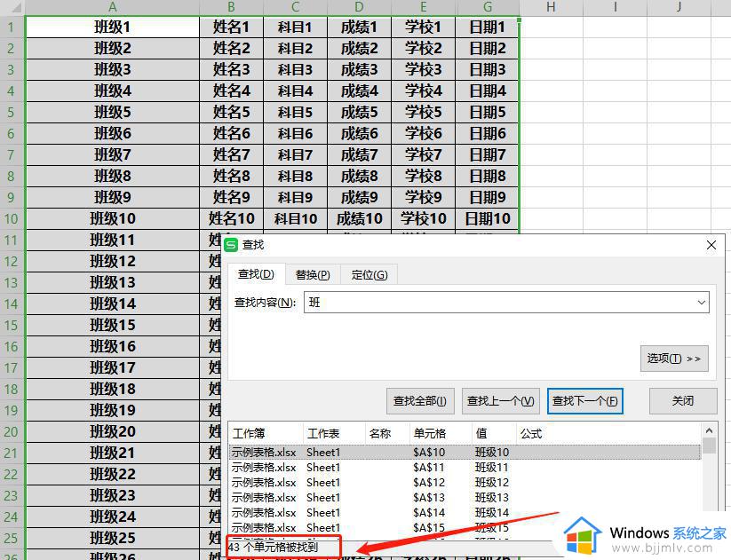Viewport: 731px width, 560px height.
Task: Select row 5 header
Action: 12,113
